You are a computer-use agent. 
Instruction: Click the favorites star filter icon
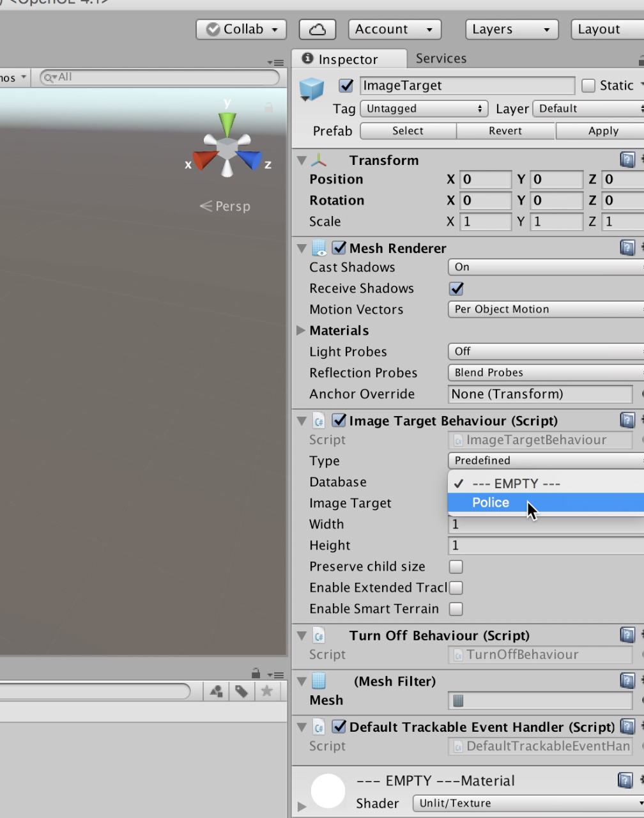(266, 691)
